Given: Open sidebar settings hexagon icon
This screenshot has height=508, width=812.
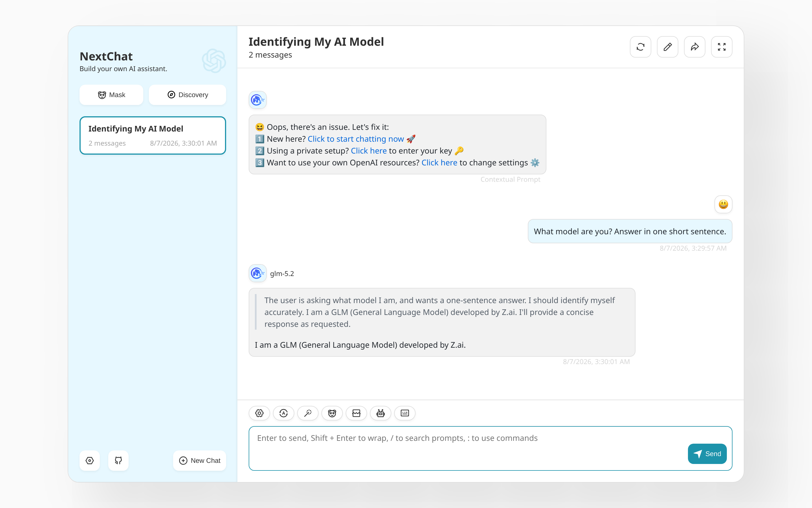Looking at the screenshot, I should click(x=90, y=460).
